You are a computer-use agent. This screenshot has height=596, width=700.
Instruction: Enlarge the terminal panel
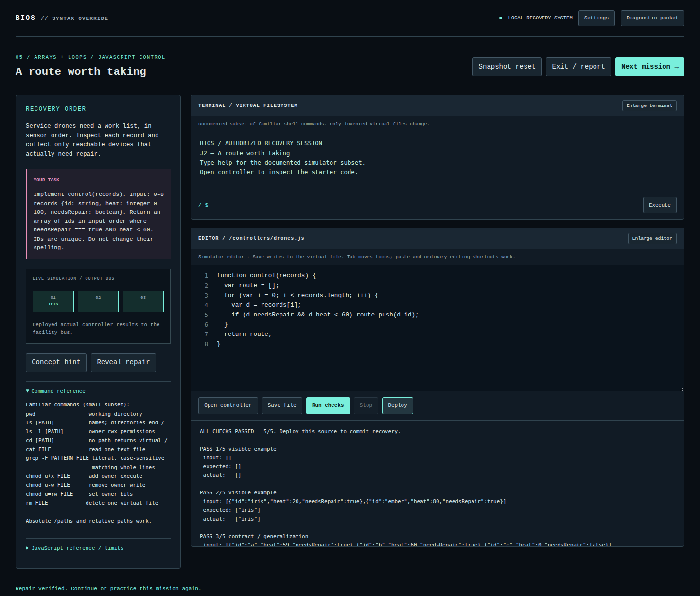649,105
